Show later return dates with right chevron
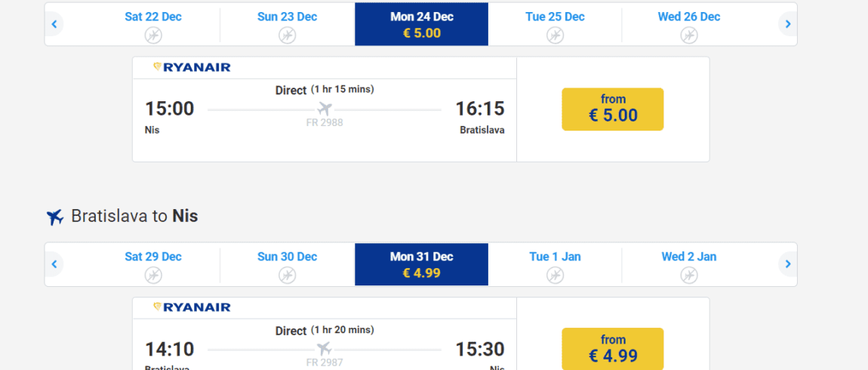Viewport: 868px width, 370px height. coord(788,264)
